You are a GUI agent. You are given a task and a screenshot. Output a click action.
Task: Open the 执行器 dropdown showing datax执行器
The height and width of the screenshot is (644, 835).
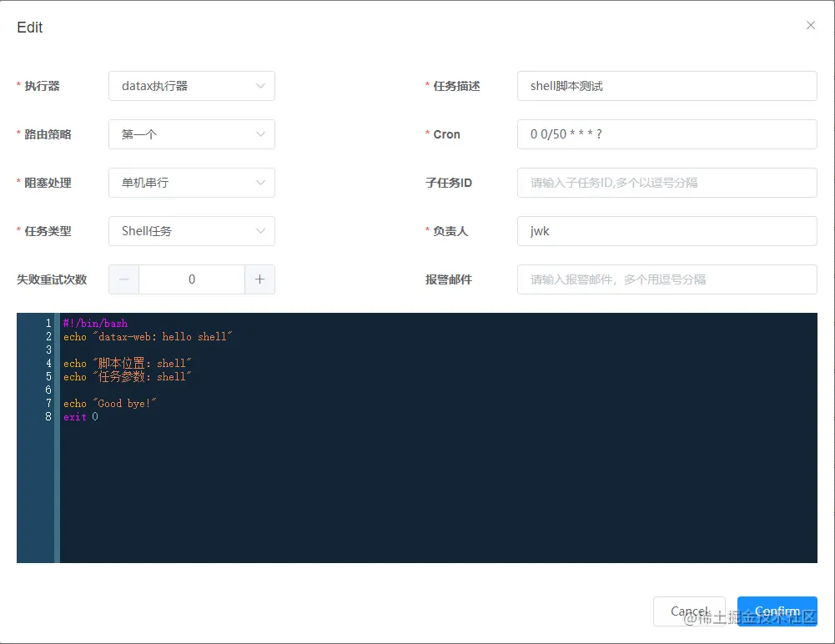click(x=192, y=86)
